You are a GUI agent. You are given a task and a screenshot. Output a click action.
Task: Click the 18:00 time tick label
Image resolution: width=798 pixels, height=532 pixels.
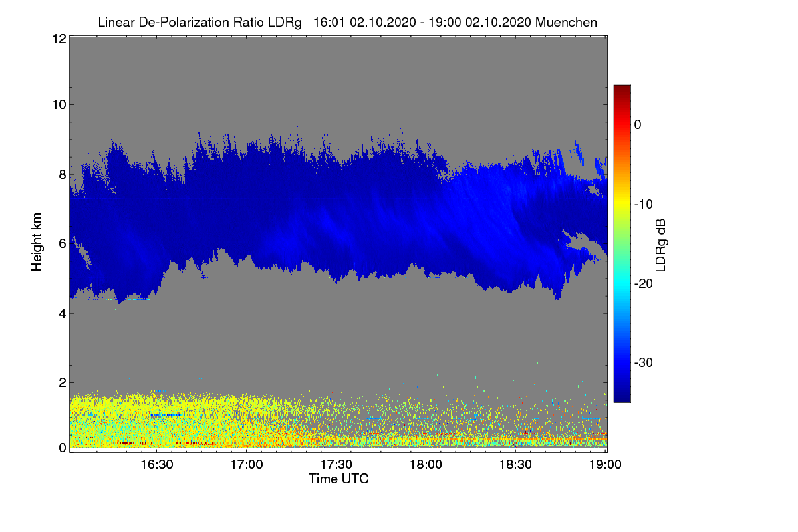(426, 465)
